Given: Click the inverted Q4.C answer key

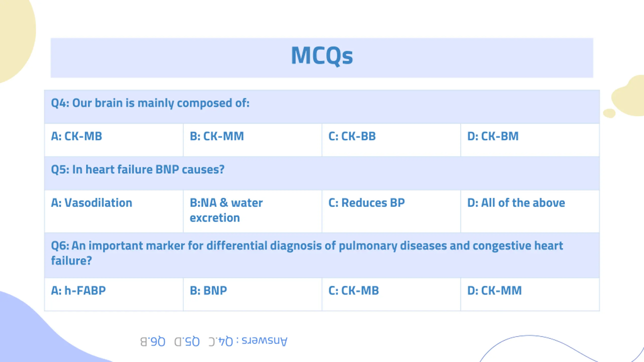Looking at the screenshot, I should coord(221,342).
